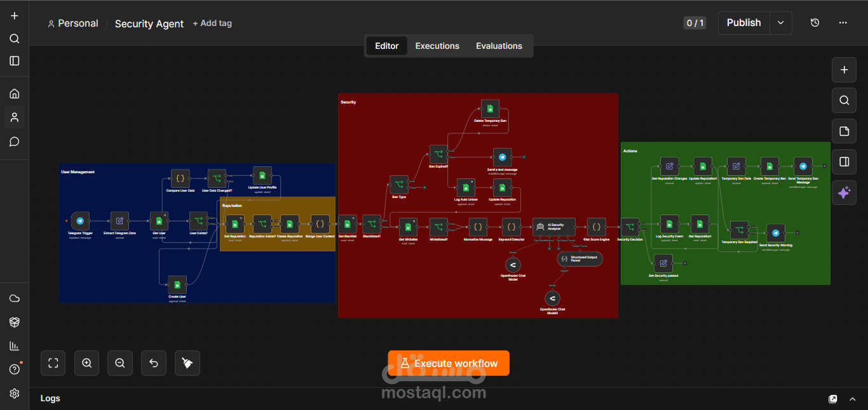Click Zoom to fit canvas button
The height and width of the screenshot is (410, 868).
(x=53, y=363)
